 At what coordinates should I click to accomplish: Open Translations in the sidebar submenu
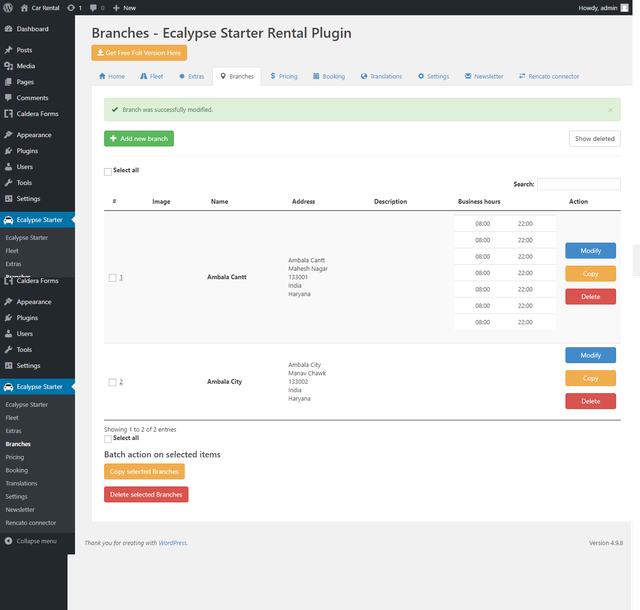click(21, 483)
